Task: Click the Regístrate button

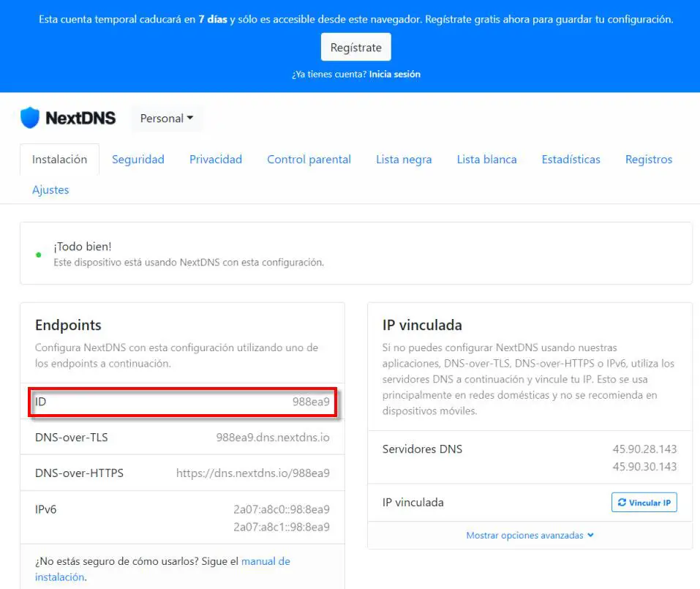Action: tap(355, 47)
